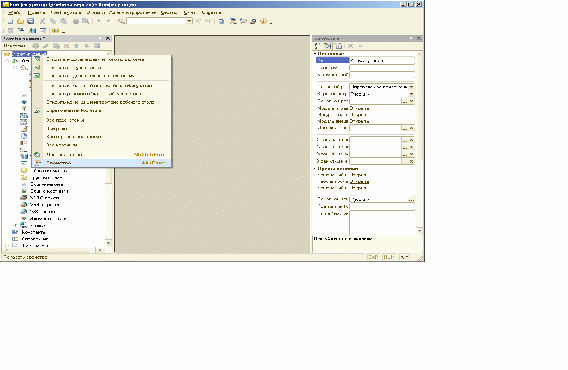This screenshot has width=568, height=370.
Task: Click the alphabetical sort icon in properties panel
Action: tap(317, 46)
